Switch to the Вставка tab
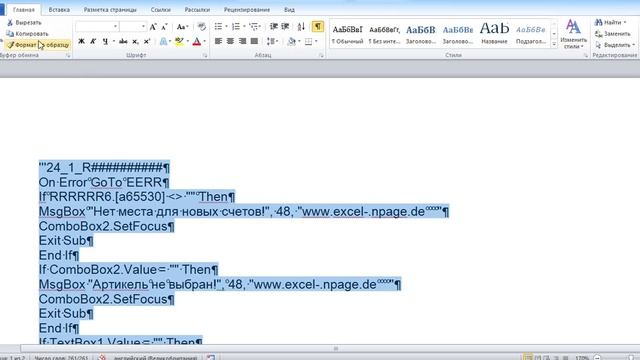 click(59, 9)
